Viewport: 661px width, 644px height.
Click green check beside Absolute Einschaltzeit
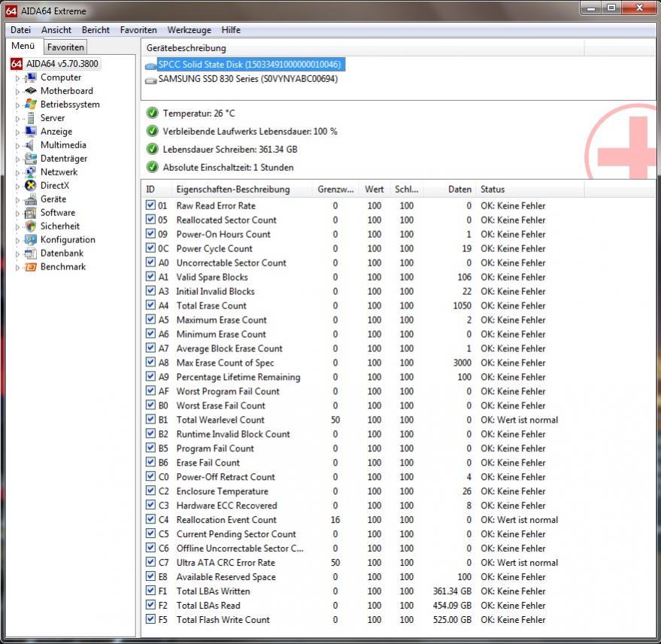pyautogui.click(x=152, y=167)
